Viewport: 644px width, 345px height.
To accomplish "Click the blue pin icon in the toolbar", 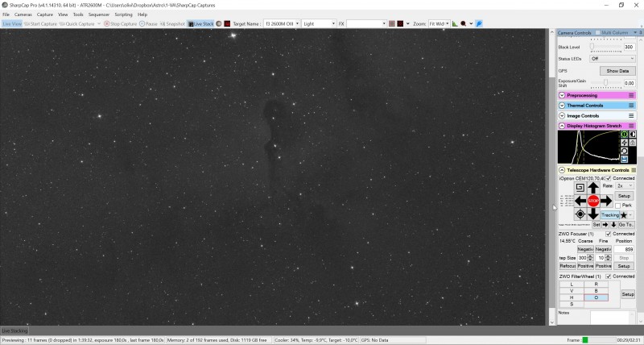I will [x=479, y=24].
